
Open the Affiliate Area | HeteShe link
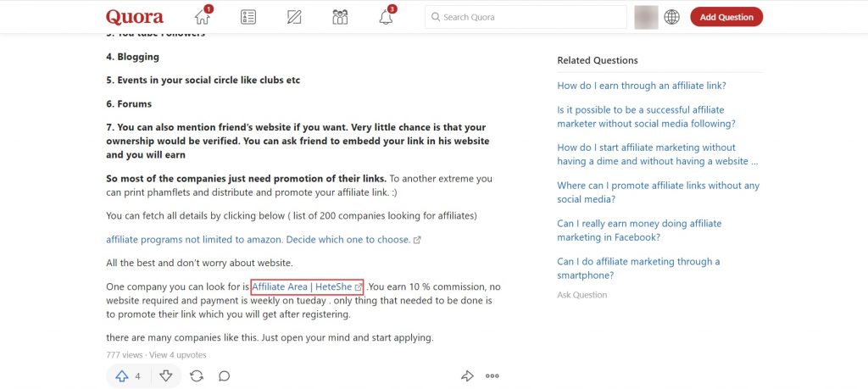click(307, 287)
